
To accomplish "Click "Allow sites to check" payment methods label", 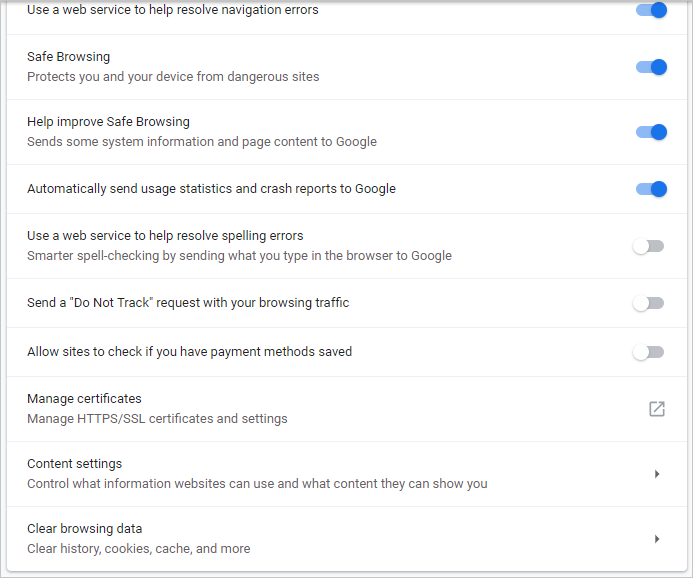I will 189,352.
